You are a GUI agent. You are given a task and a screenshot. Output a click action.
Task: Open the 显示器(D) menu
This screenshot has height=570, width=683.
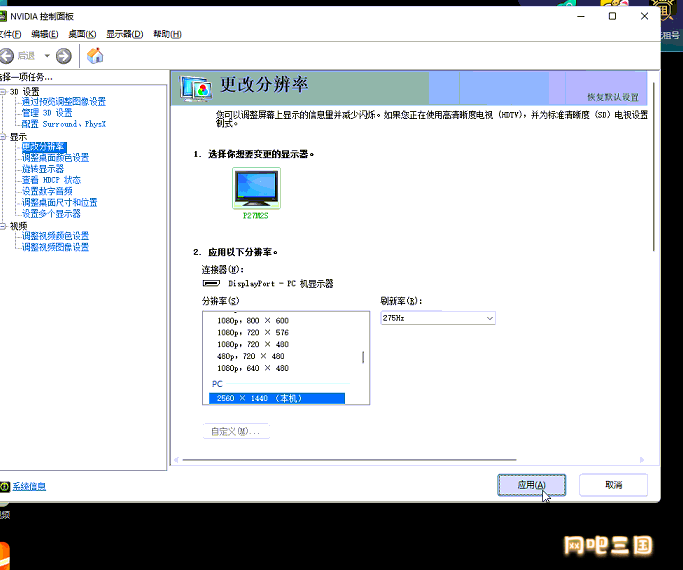(125, 34)
